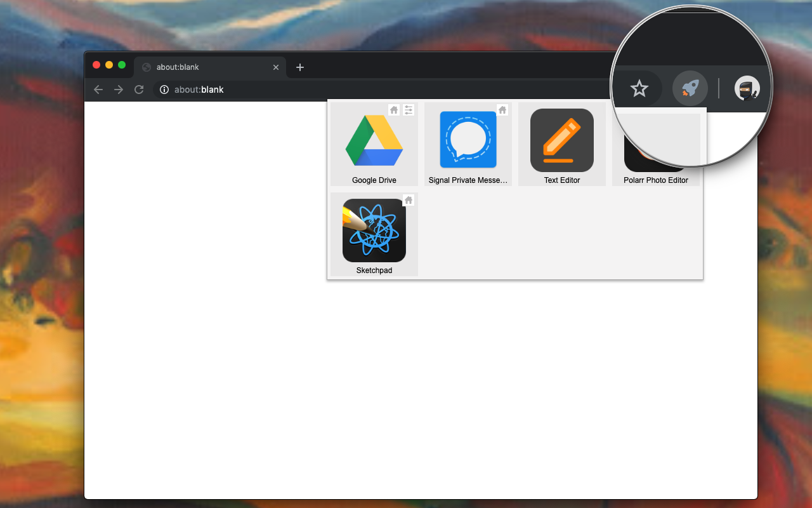812x508 pixels.
Task: Click the page info icon in address bar
Action: [x=164, y=90]
